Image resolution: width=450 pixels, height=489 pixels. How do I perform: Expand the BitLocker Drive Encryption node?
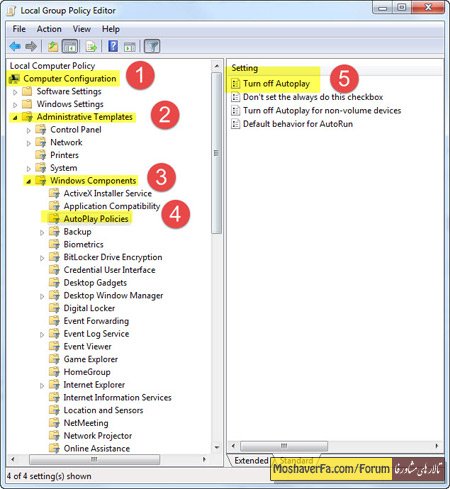42,258
